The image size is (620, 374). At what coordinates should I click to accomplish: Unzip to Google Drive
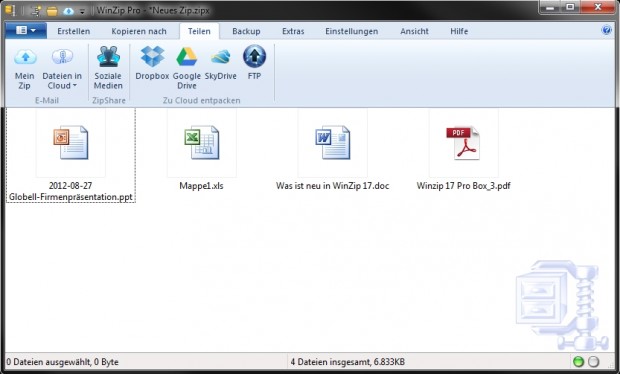coord(187,68)
